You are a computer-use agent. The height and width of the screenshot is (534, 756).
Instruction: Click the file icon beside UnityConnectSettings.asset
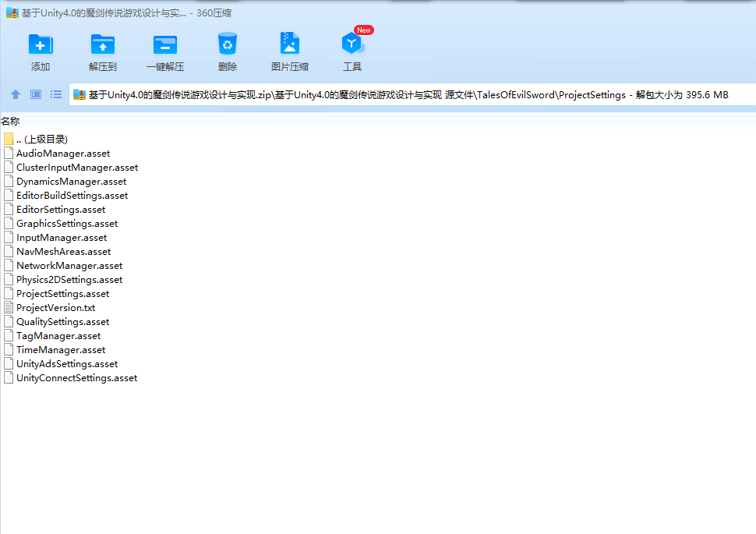coord(9,377)
